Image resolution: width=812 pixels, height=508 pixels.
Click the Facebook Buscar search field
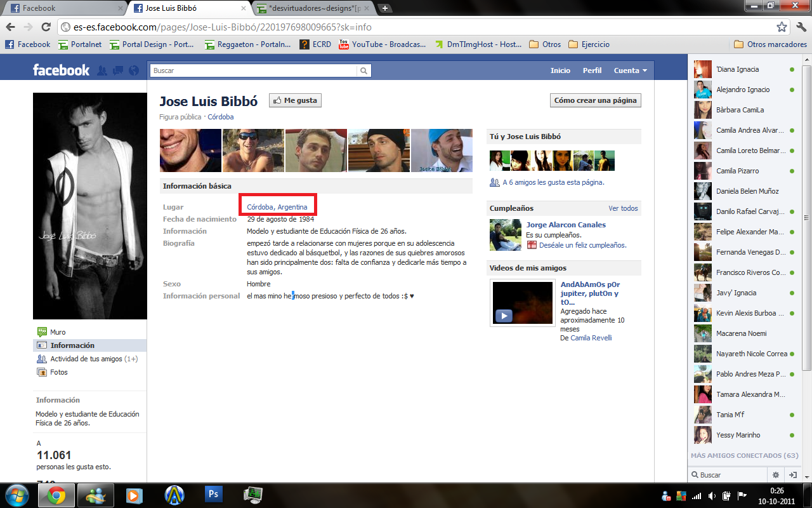(254, 70)
